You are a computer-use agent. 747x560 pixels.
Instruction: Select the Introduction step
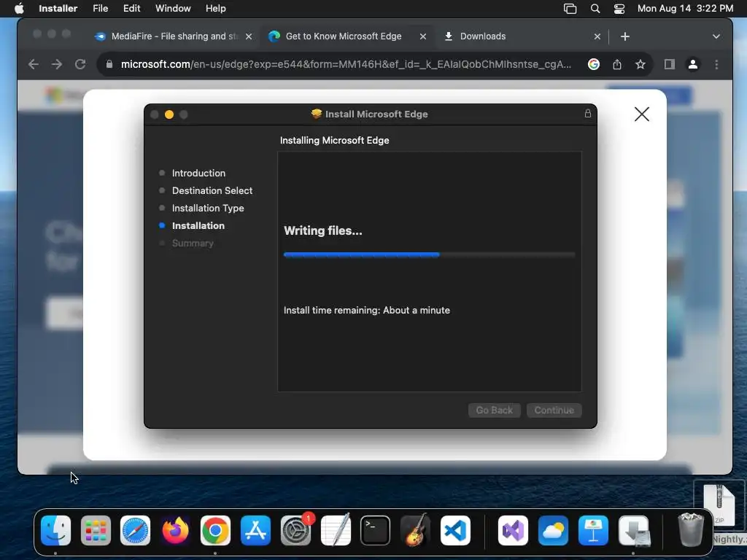(198, 173)
